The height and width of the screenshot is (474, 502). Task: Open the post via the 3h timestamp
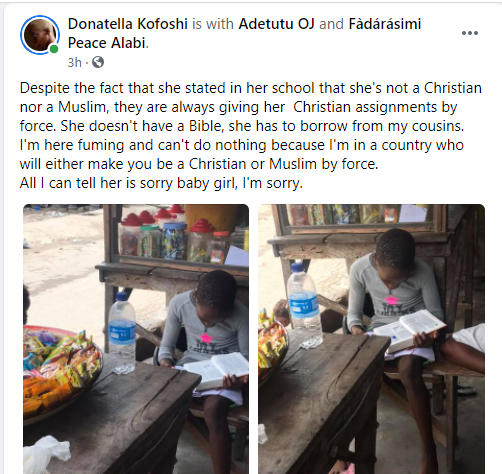click(74, 62)
